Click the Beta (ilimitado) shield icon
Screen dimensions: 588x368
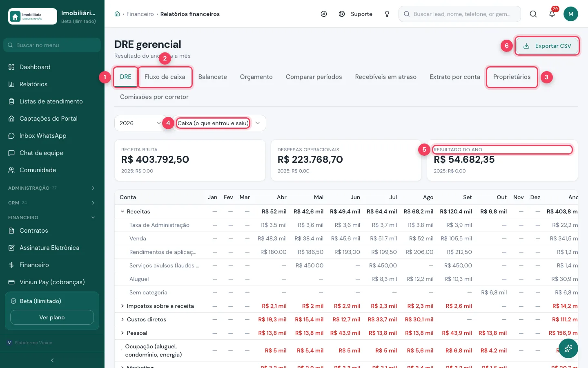13,301
